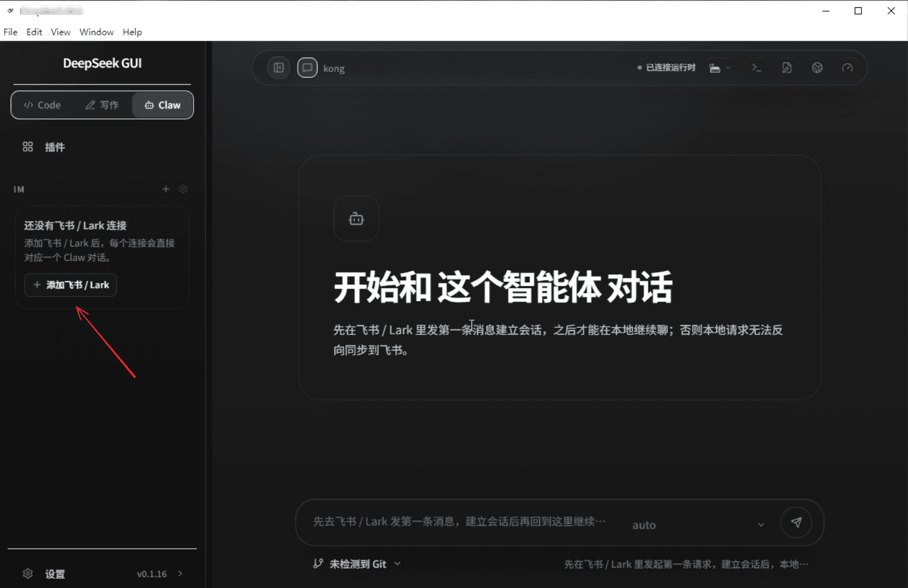This screenshot has width=908, height=588.
Task: Toggle the sidebar panel icon
Action: (x=279, y=68)
